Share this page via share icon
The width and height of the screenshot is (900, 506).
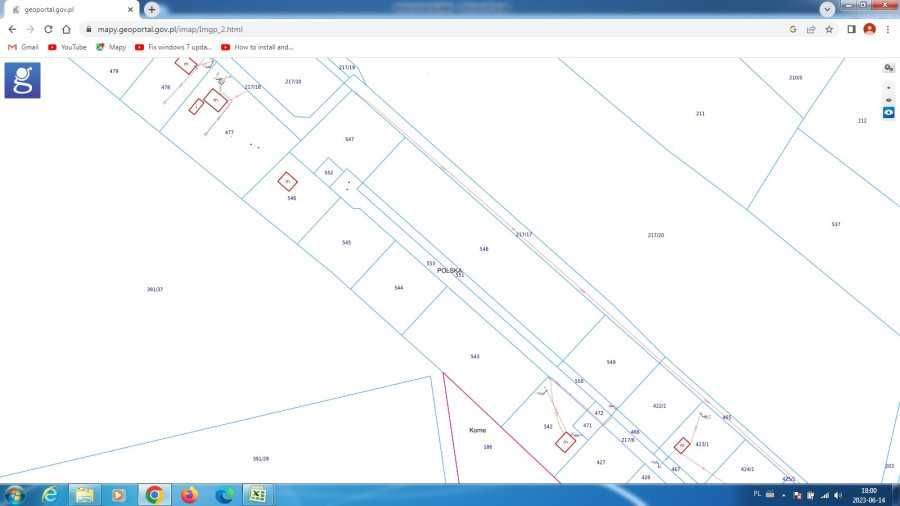pyautogui.click(x=811, y=29)
